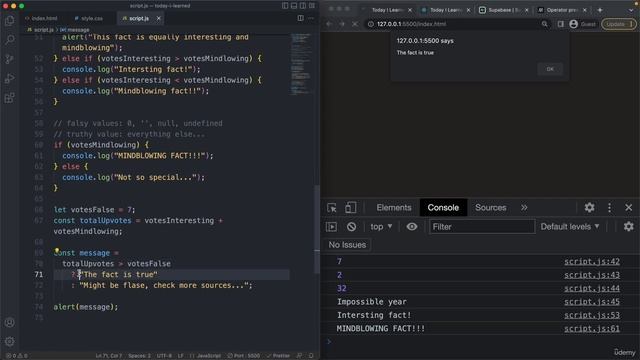This screenshot has height=360, width=640.
Task: Close the DevTools panel
Action: click(629, 208)
